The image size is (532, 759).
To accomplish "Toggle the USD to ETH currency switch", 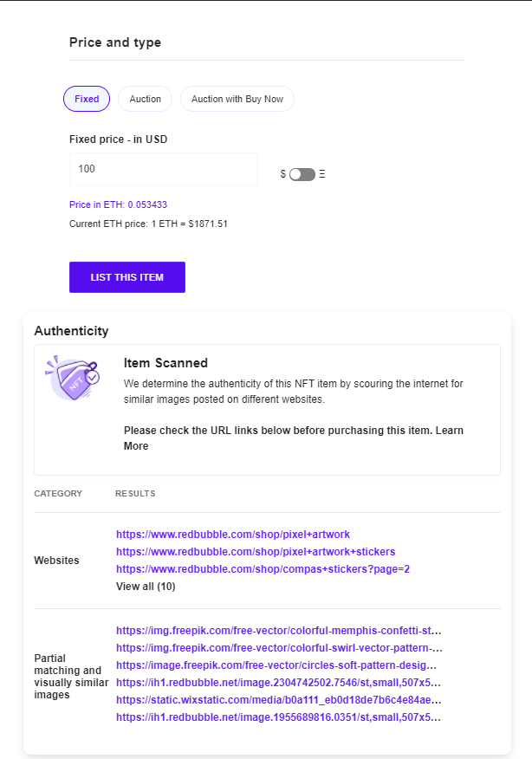I will point(302,174).
